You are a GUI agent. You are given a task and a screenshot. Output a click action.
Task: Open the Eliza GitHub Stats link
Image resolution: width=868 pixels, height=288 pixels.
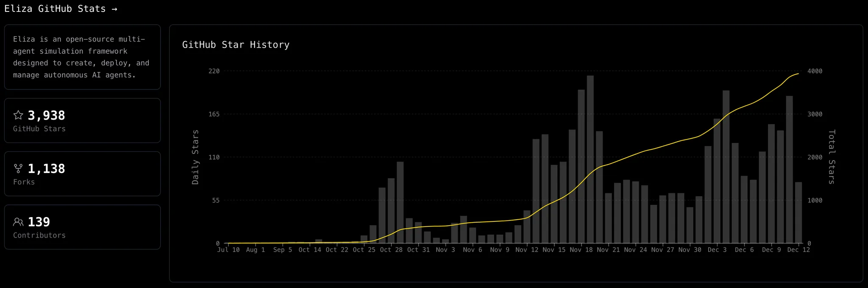(x=61, y=9)
